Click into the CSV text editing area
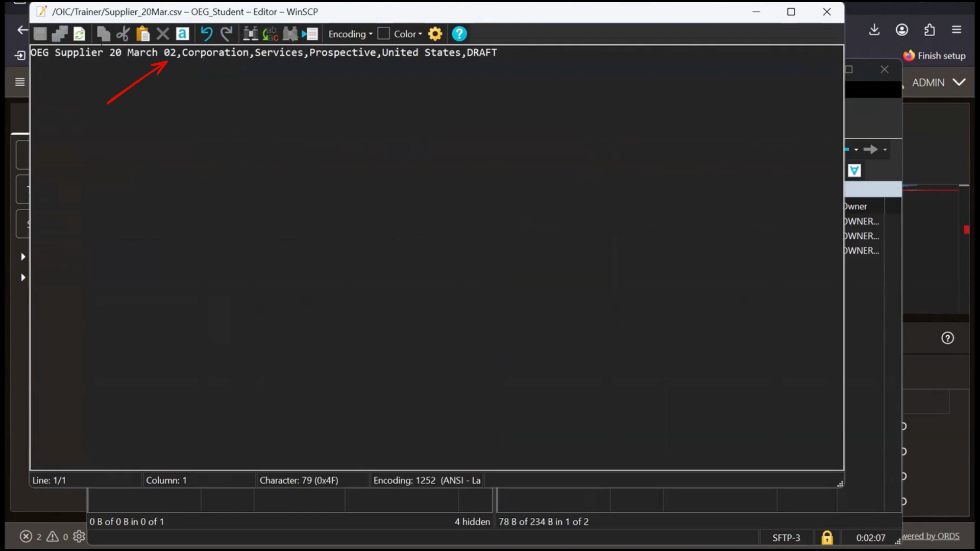This screenshot has height=551, width=980. tap(436, 258)
